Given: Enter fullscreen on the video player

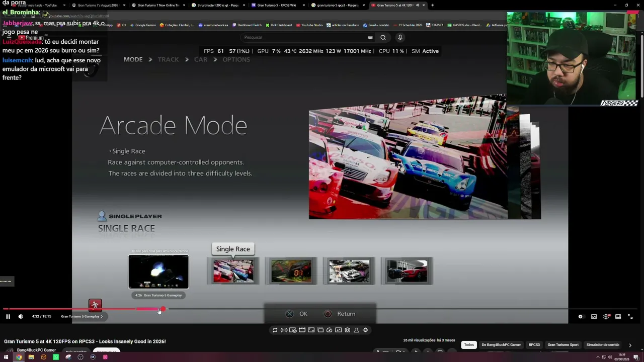Looking at the screenshot, I should pos(630,316).
